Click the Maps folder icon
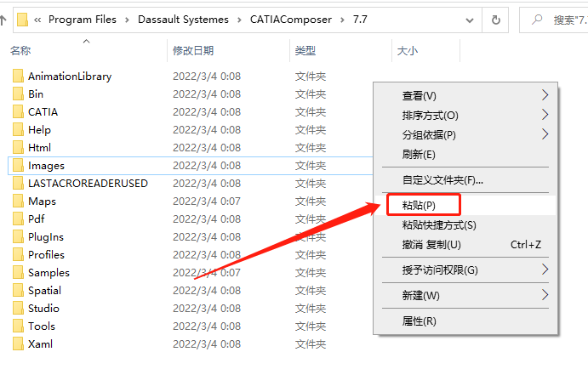Viewport: 588px width, 369px height. coord(18,201)
